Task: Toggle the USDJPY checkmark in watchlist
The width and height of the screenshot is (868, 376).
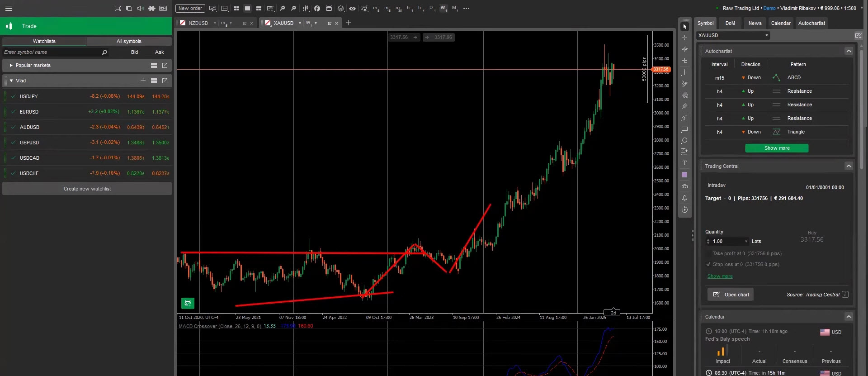Action: (14, 96)
